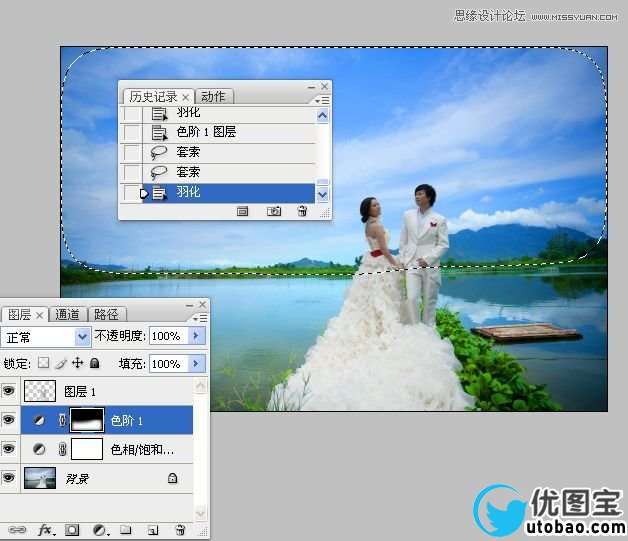
Task: Delete current state trash icon in History
Action: [x=302, y=211]
